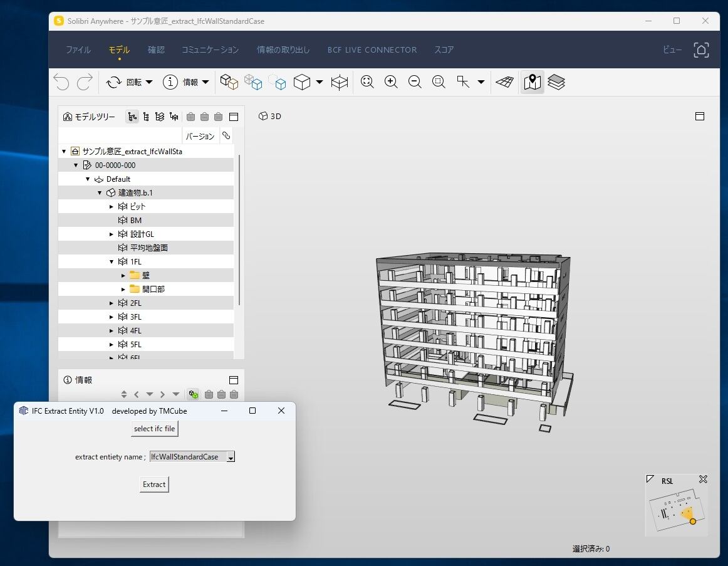Toggle the selection sync icon in 情報 panel
This screenshot has height=566, width=728.
tap(193, 395)
